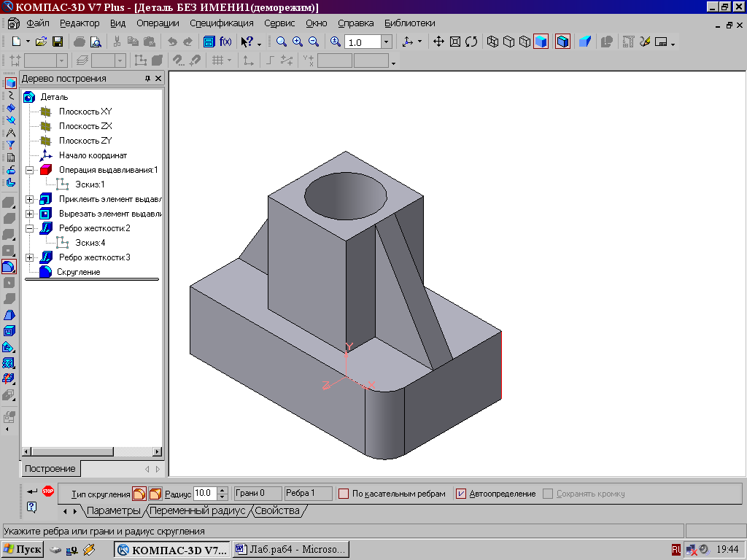Increase the Радиус value with stepper
Viewport: 747px width, 560px height.
[x=222, y=490]
